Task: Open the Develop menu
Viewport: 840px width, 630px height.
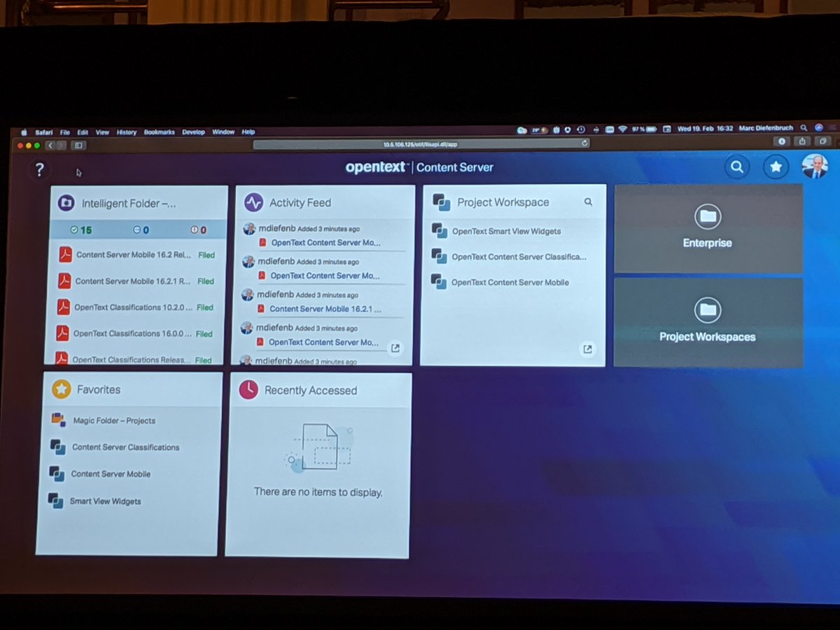Action: (x=193, y=132)
